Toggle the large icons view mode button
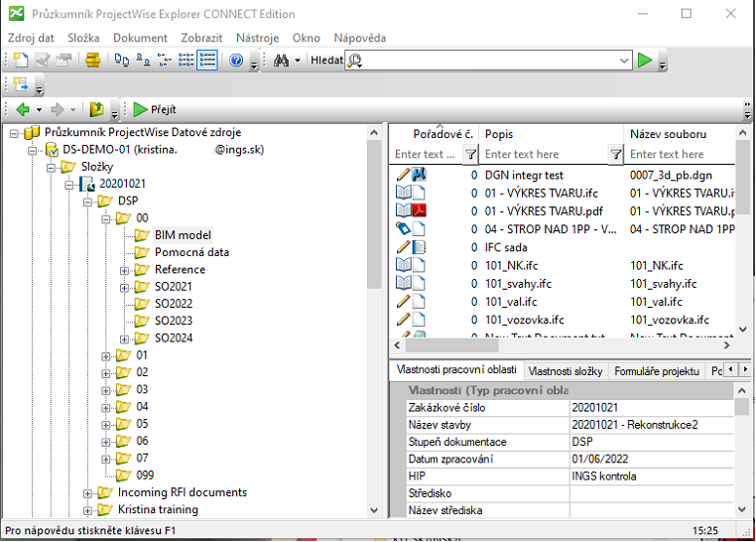756x542 pixels. (x=121, y=61)
